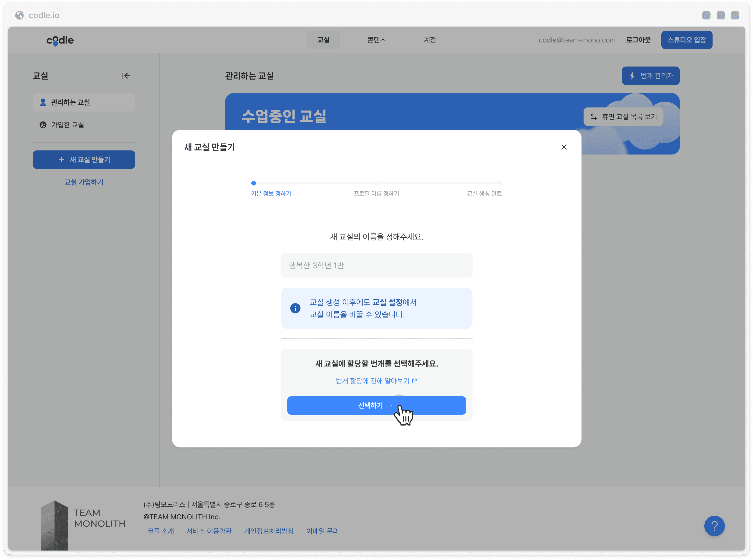The width and height of the screenshot is (753, 560).
Task: Click the codle logo
Action: coord(60,40)
